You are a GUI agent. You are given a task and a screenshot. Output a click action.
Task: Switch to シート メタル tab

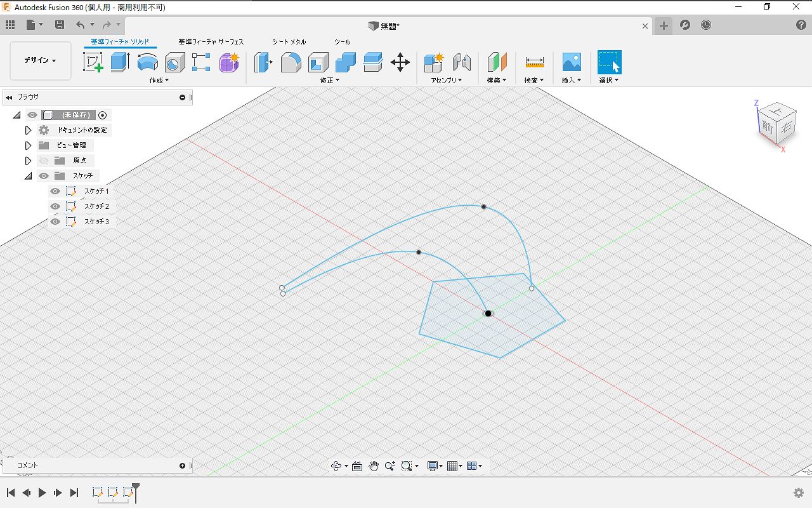tap(289, 42)
